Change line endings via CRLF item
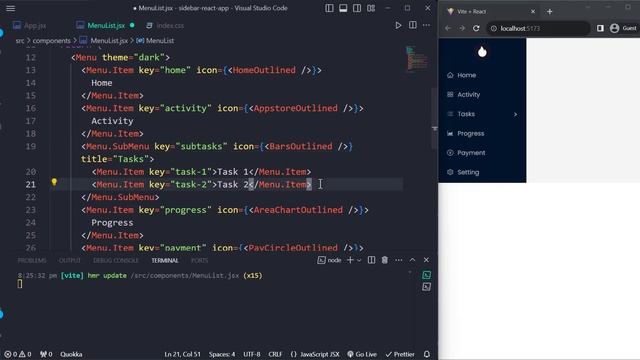This screenshot has height=360, width=640. tap(275, 354)
